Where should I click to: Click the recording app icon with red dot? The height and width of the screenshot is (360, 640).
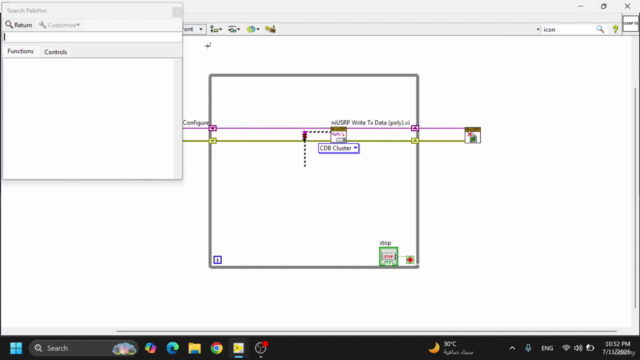pyautogui.click(x=261, y=348)
